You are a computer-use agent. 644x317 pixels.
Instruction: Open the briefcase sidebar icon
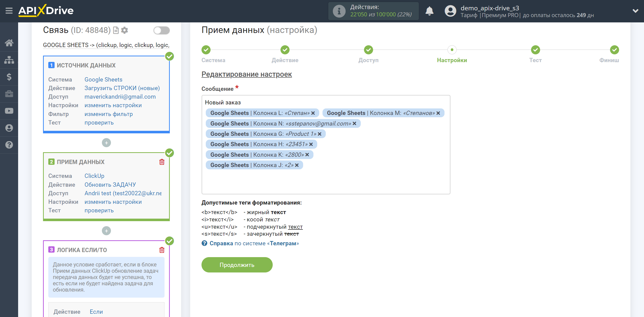[x=9, y=94]
